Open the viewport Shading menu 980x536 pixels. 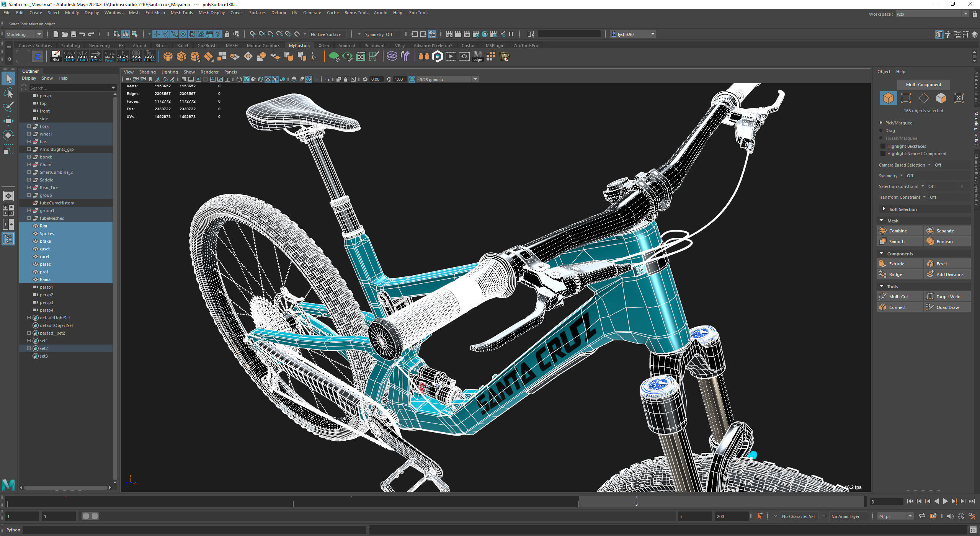[147, 72]
